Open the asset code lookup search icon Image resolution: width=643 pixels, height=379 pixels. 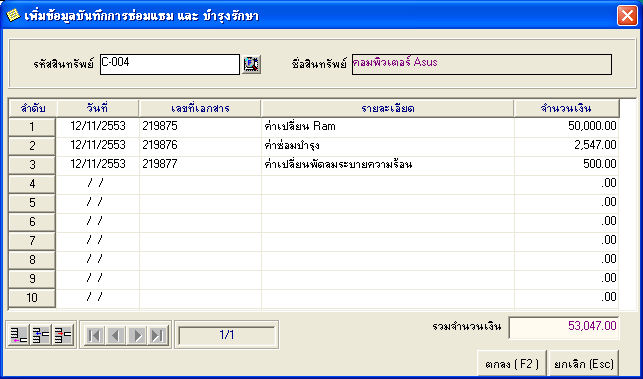click(251, 64)
